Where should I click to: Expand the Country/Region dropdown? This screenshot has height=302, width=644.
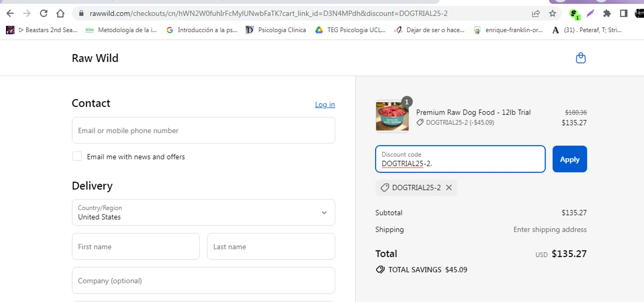204,212
